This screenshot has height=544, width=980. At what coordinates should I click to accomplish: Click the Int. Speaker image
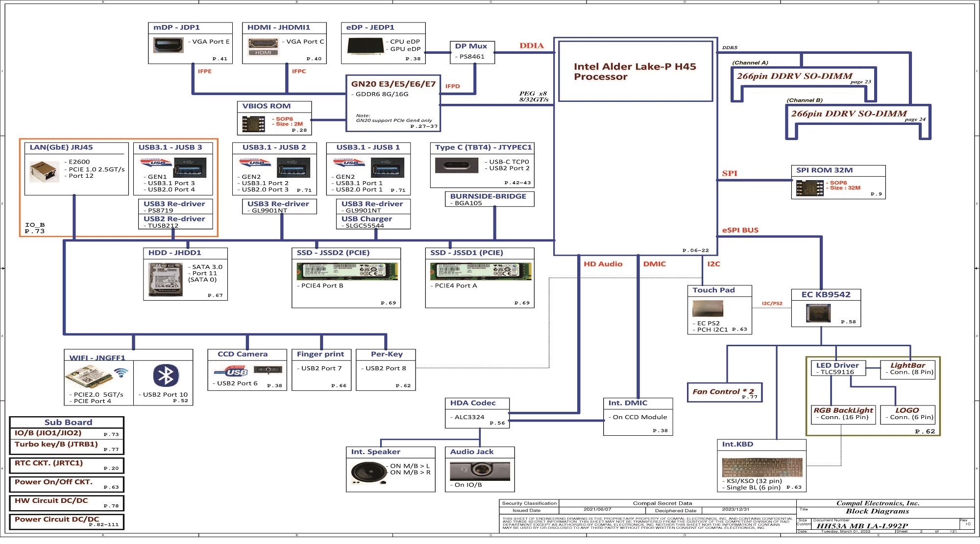click(368, 473)
